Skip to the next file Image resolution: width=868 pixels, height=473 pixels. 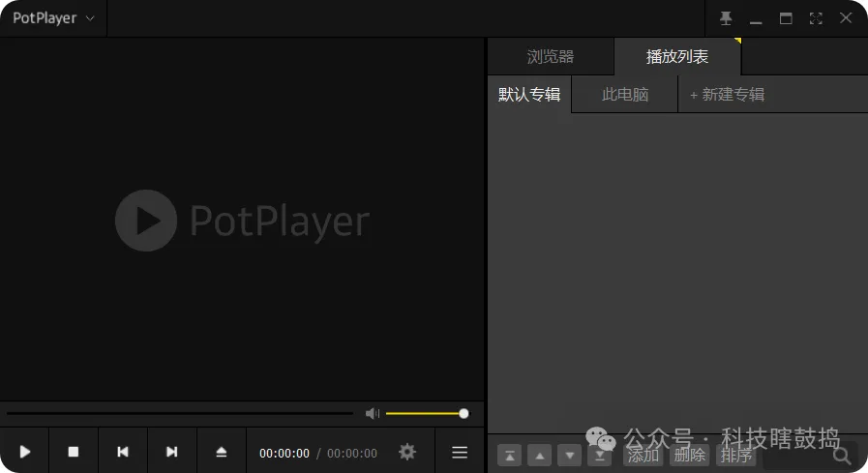[x=171, y=452]
